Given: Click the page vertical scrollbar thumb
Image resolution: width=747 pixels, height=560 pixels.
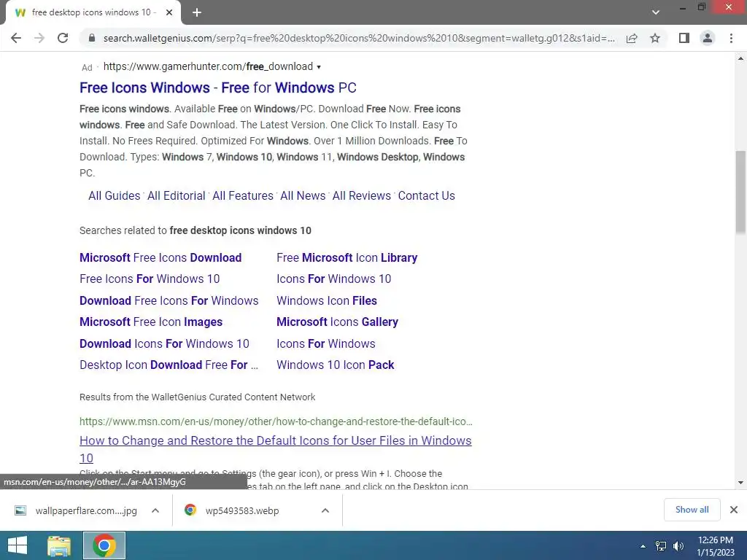Looking at the screenshot, I should click(x=740, y=192).
